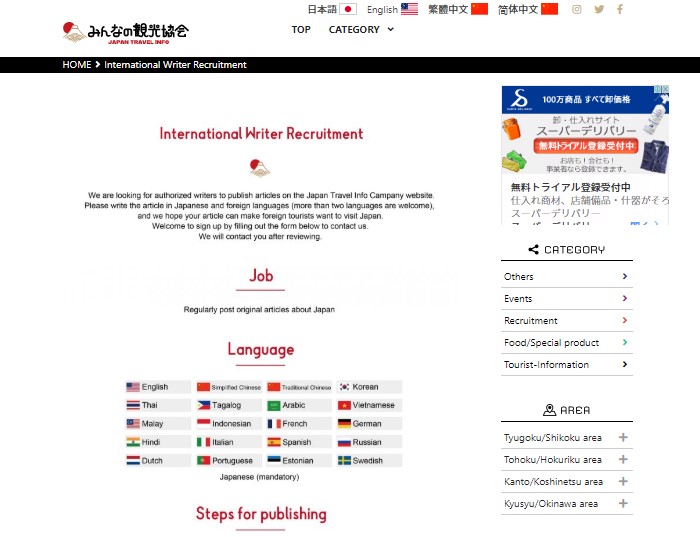
Task: Click the Arabic language tile
Action: click(x=299, y=405)
